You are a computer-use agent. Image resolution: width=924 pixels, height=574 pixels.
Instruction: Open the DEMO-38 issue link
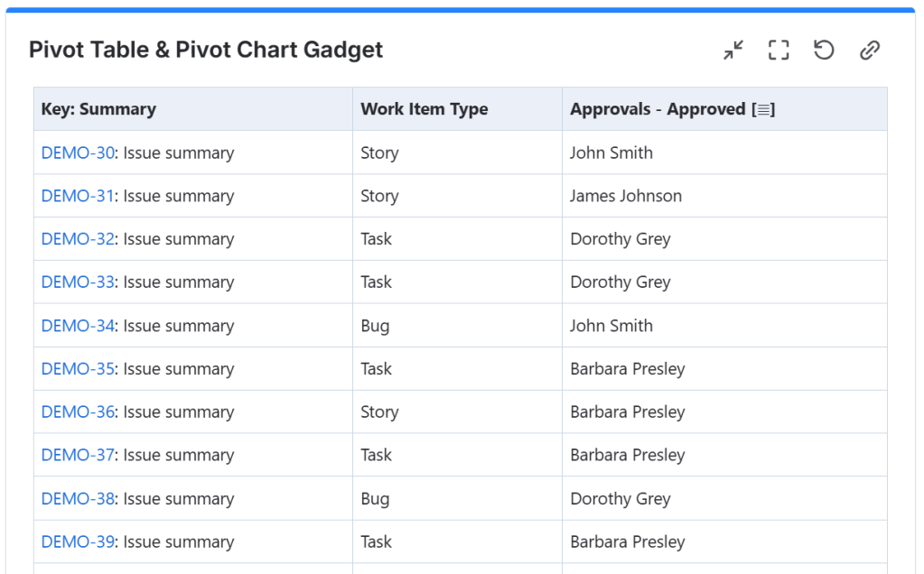click(x=78, y=499)
